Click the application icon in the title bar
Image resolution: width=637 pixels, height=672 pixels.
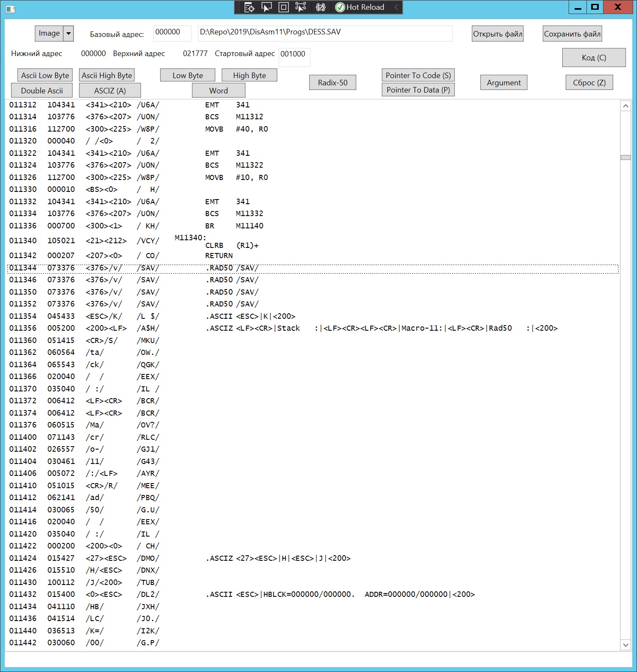[11, 8]
